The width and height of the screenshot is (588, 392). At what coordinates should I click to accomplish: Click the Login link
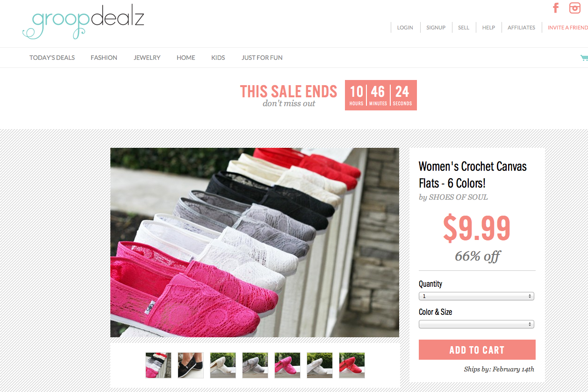tap(405, 28)
